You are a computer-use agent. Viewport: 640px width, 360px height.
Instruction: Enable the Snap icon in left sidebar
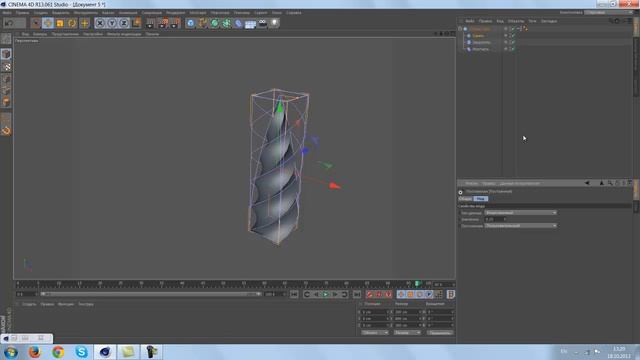click(6, 131)
